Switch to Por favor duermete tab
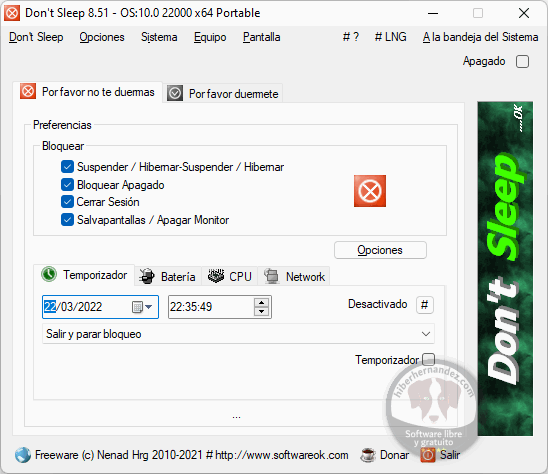Viewport: 548px width, 474px height. tap(223, 93)
